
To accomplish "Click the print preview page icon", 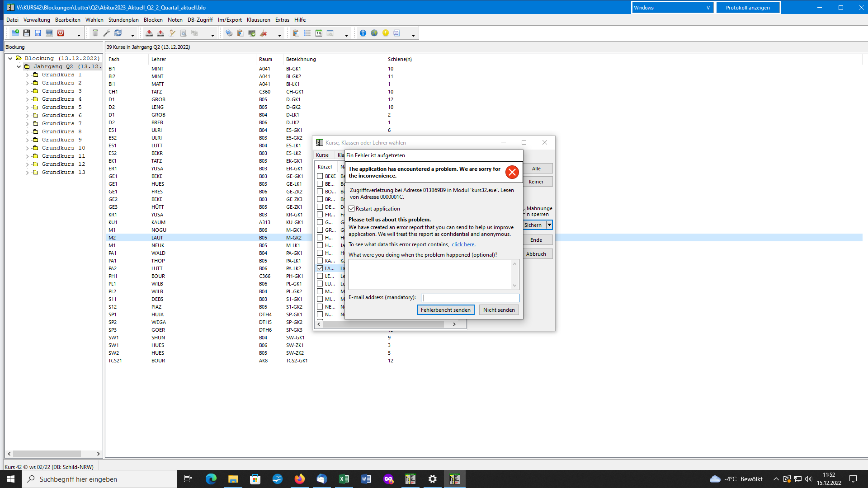I will click(x=183, y=33).
